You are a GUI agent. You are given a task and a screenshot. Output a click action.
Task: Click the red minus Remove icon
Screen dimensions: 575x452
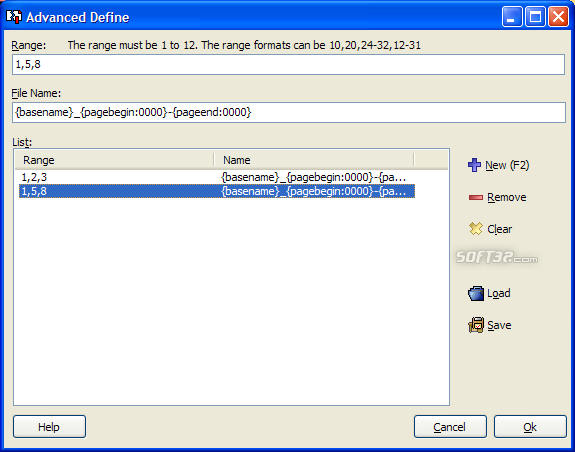[476, 198]
